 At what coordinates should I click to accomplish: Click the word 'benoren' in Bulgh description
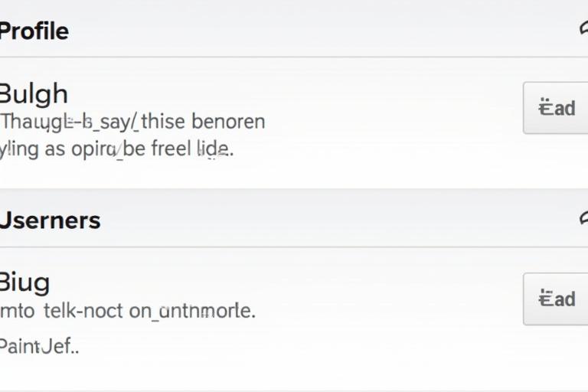228,121
